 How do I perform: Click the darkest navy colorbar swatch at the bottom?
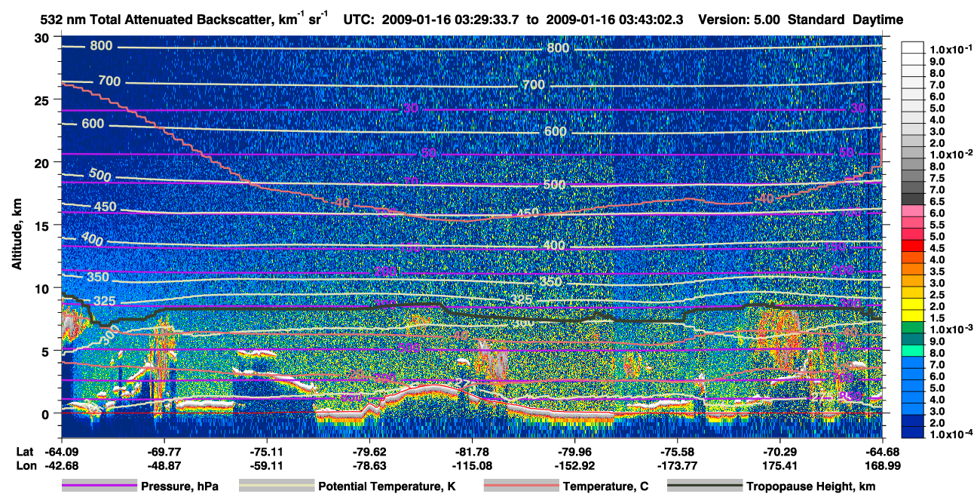coord(913,433)
